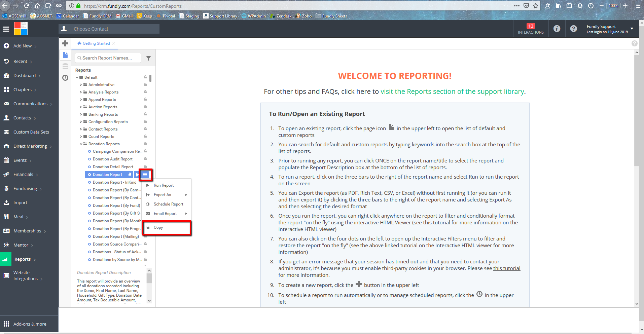Open the Reports support library link
Viewport: 644px width, 334px height.
tap(452, 91)
